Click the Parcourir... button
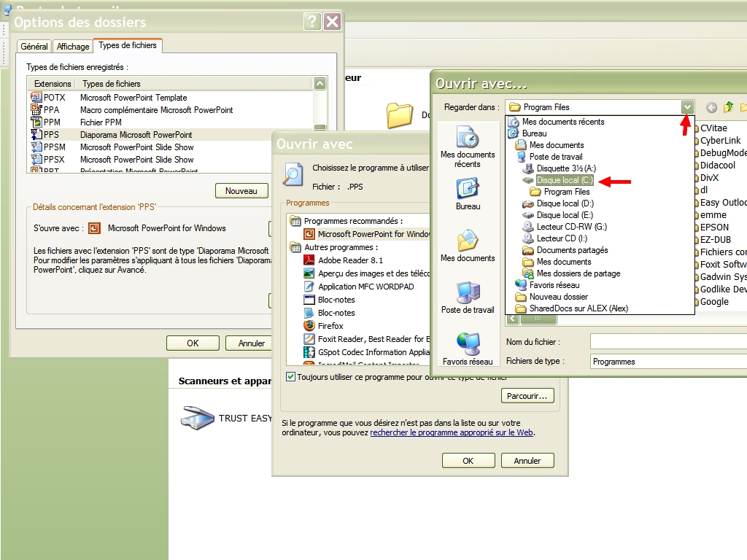The image size is (747, 560). [x=527, y=396]
